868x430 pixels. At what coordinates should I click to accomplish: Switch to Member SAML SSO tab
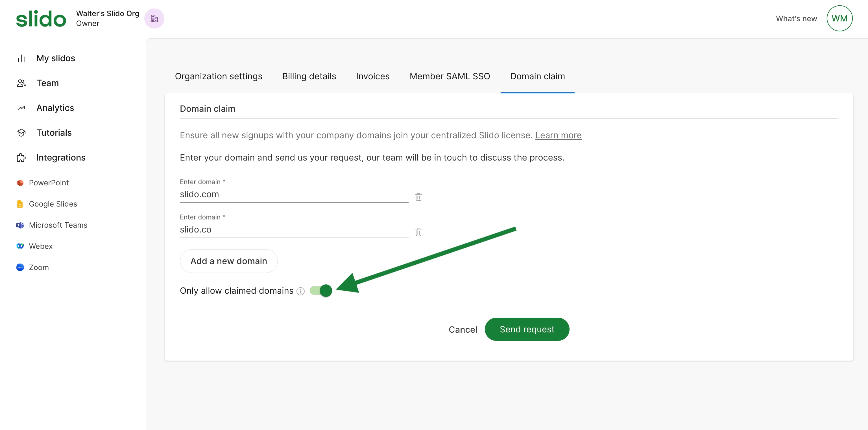(x=450, y=76)
